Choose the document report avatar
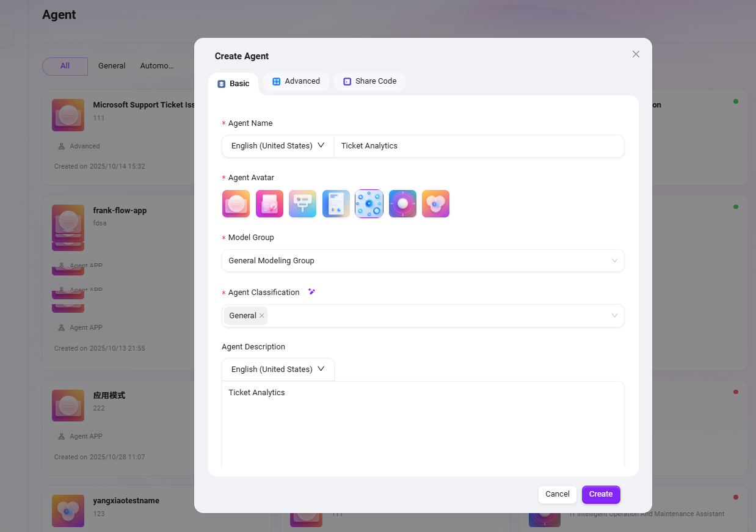This screenshot has width=756, height=532. pos(336,204)
